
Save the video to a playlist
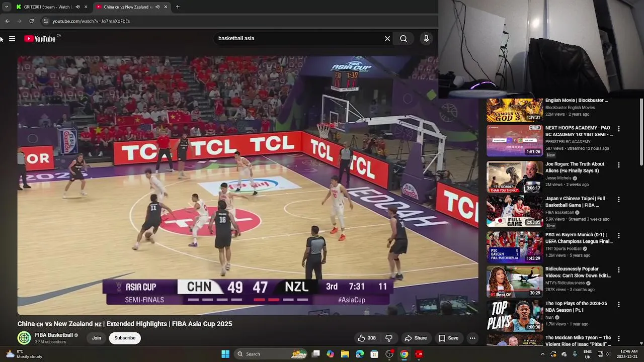[x=449, y=338]
